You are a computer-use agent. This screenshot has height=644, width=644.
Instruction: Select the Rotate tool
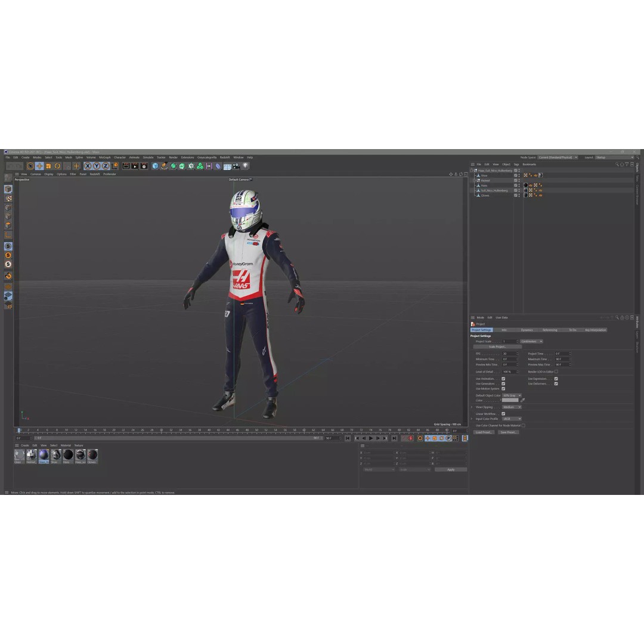click(57, 166)
